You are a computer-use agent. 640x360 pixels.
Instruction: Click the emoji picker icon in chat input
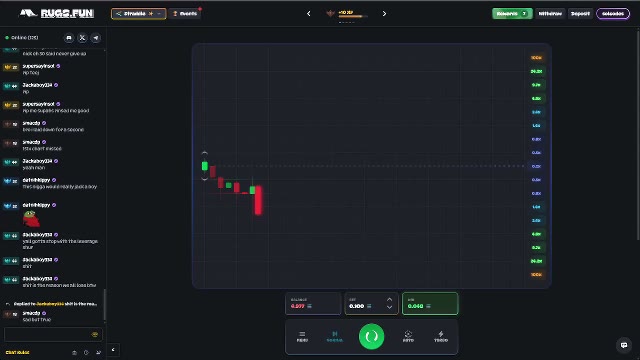[x=95, y=335]
